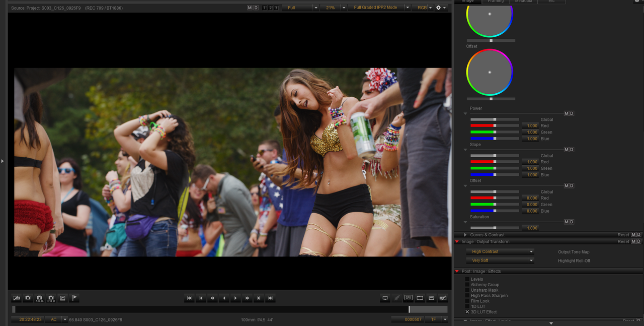Image resolution: width=644 pixels, height=326 pixels.
Task: Open the viewer settings gear
Action: pos(441,8)
